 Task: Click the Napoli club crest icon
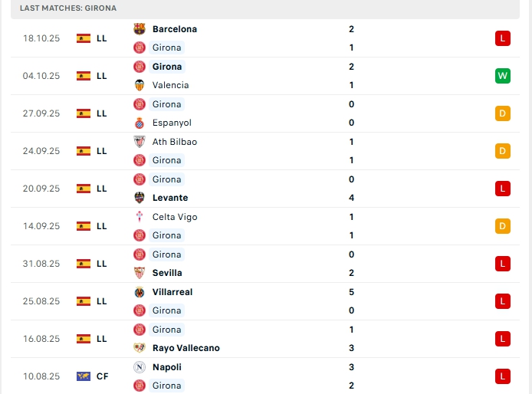tap(140, 367)
